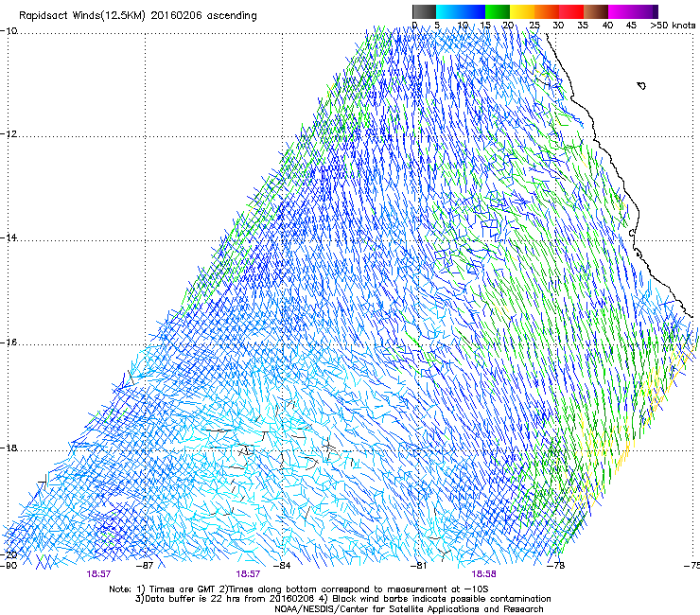This screenshot has width=700, height=615.
Task: Click the yellow 20-25 knots legend swatch
Action: (522, 11)
